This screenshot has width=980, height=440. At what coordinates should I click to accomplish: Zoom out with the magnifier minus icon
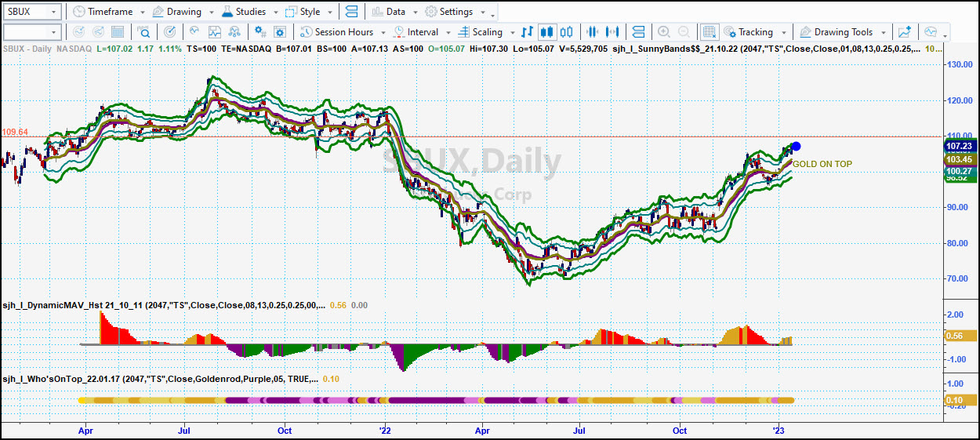click(684, 32)
